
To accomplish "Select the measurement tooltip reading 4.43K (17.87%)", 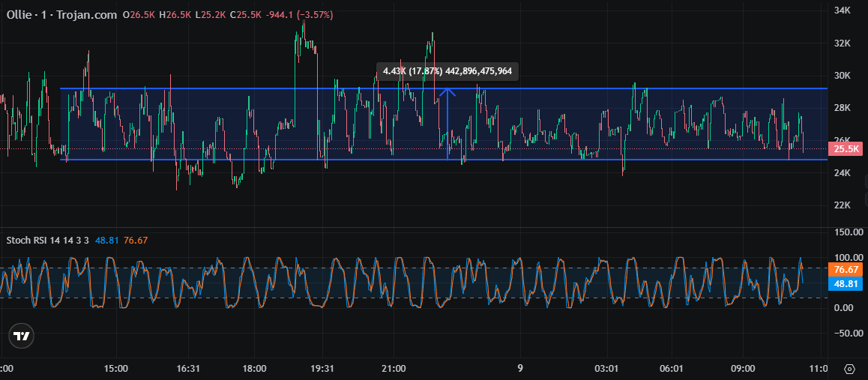I will point(447,71).
